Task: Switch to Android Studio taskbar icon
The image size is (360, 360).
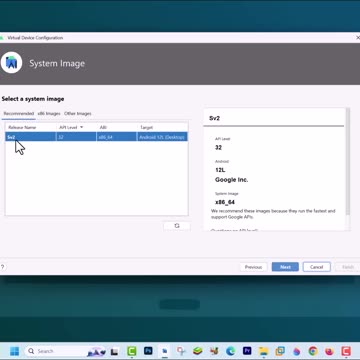Action: click(x=165, y=351)
